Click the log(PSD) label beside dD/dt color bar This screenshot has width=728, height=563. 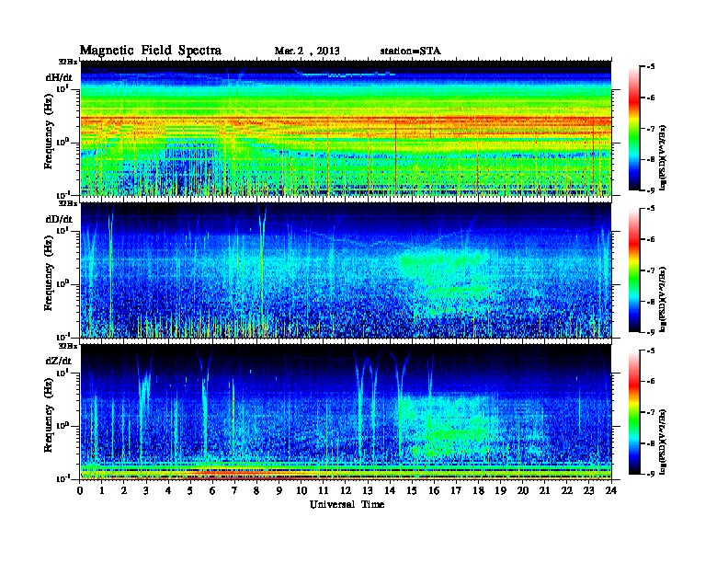point(664,300)
